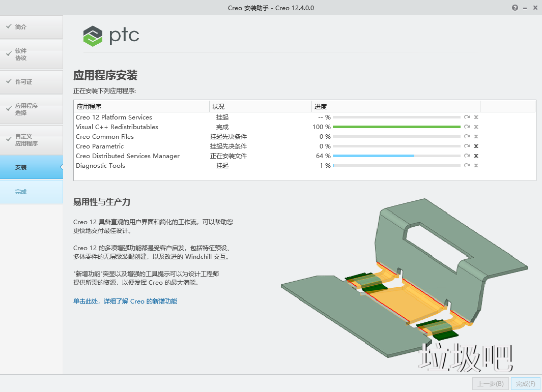
Task: Cancel Creo Parametric installation with its X icon
Action: (476, 146)
